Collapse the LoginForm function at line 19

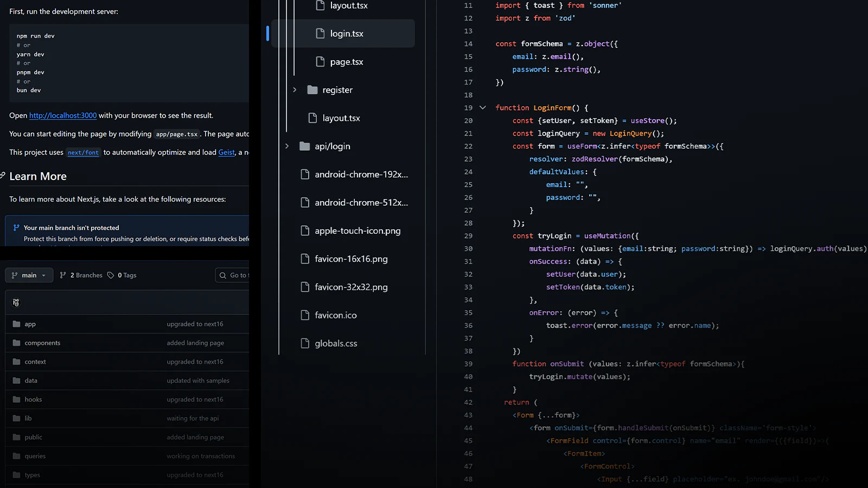483,108
